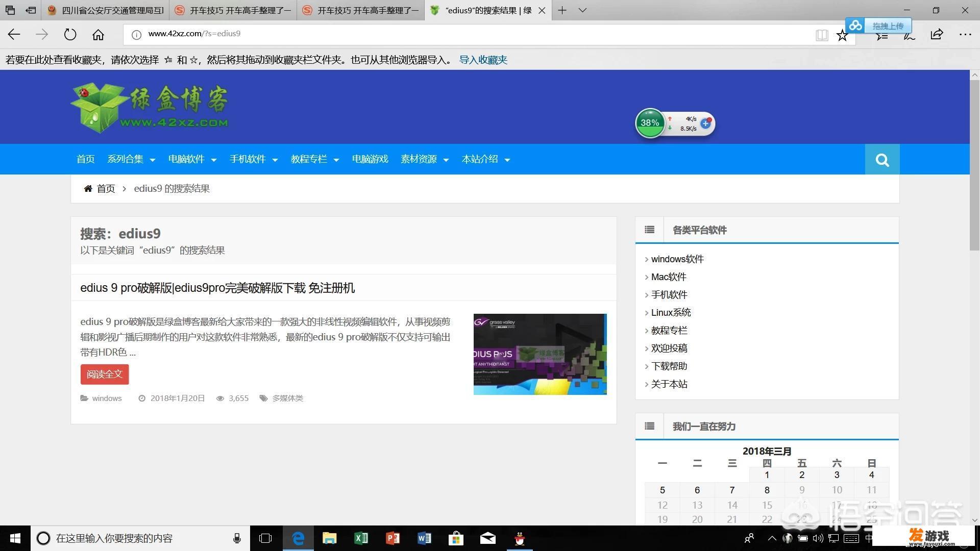Open reading view book icon
The height and width of the screenshot is (551, 980).
tap(821, 35)
